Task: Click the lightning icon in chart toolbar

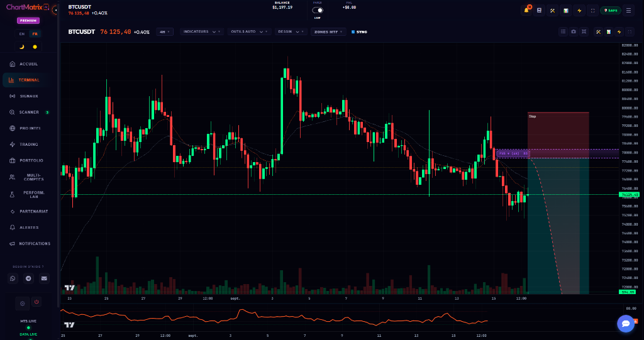Action: pyautogui.click(x=619, y=31)
